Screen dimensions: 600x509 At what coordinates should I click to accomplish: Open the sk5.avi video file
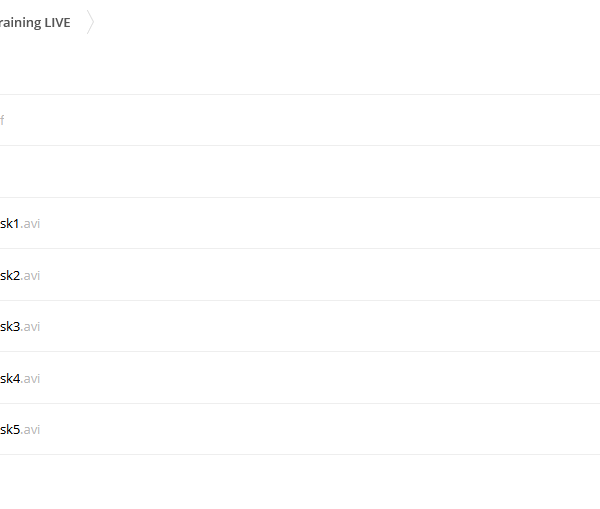click(20, 429)
